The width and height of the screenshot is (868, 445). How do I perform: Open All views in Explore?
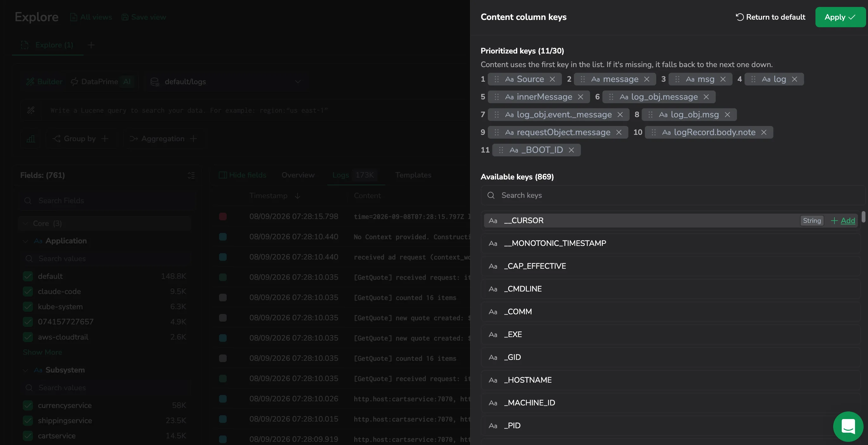tap(91, 17)
